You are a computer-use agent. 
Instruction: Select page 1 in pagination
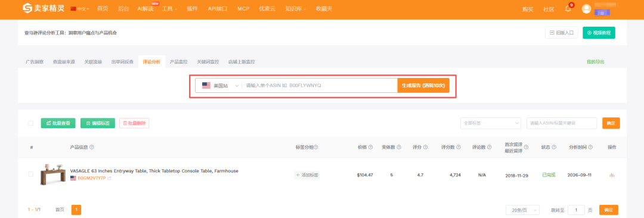click(76, 210)
